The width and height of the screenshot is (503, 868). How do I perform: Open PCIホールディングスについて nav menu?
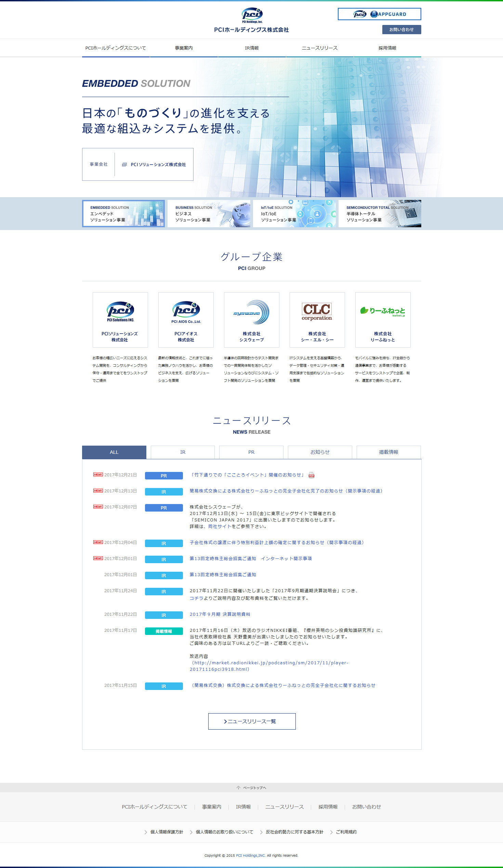116,48
